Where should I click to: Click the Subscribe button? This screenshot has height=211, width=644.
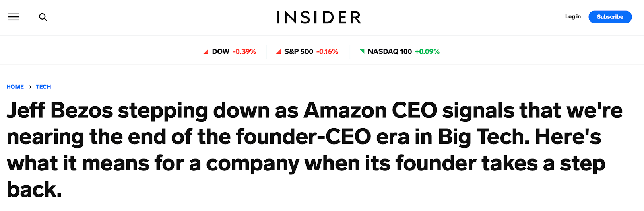610,17
